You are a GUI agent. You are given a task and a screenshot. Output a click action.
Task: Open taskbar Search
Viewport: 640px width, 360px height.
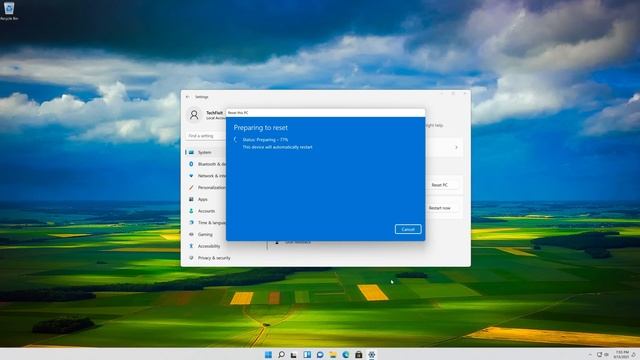(x=281, y=355)
